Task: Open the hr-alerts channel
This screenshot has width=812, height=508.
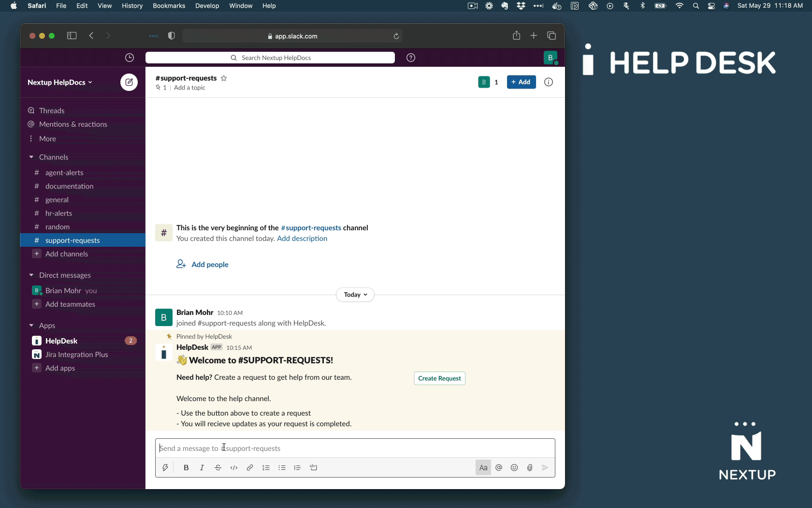Action: coord(83,213)
